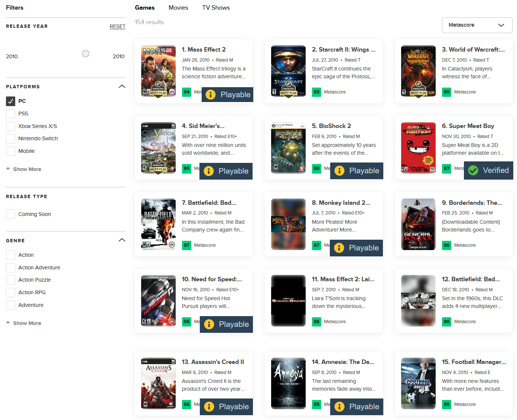Image resolution: width=517 pixels, height=420 pixels.
Task: Open the BioShock 2 title link
Action: (331, 126)
